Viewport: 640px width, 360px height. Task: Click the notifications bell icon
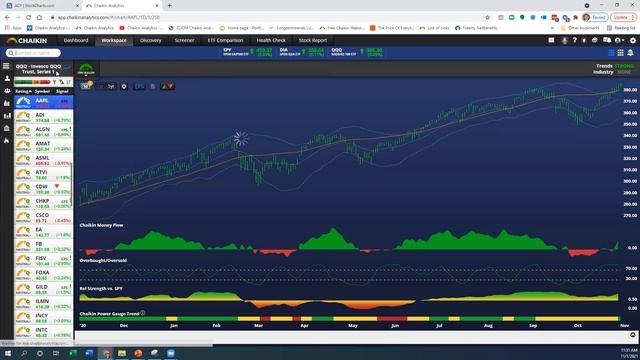[630, 53]
